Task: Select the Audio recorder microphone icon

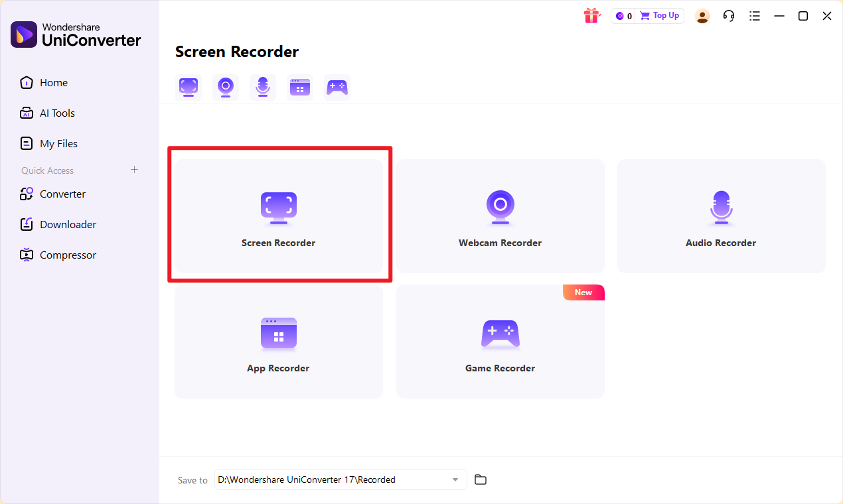Action: click(x=262, y=87)
